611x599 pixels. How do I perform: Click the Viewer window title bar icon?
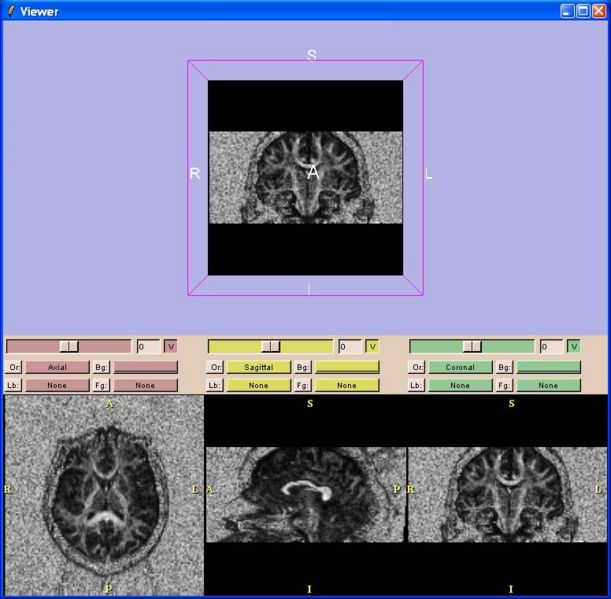11,11
